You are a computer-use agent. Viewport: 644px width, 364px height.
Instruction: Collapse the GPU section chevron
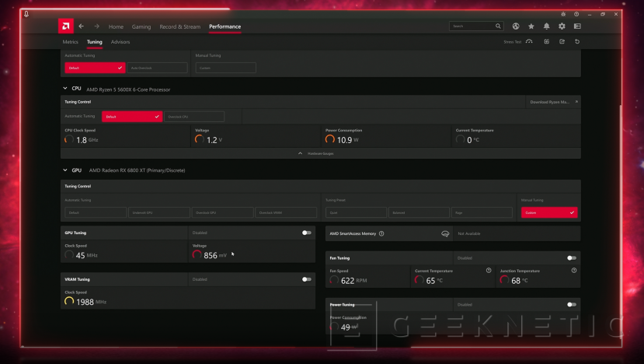pos(65,170)
